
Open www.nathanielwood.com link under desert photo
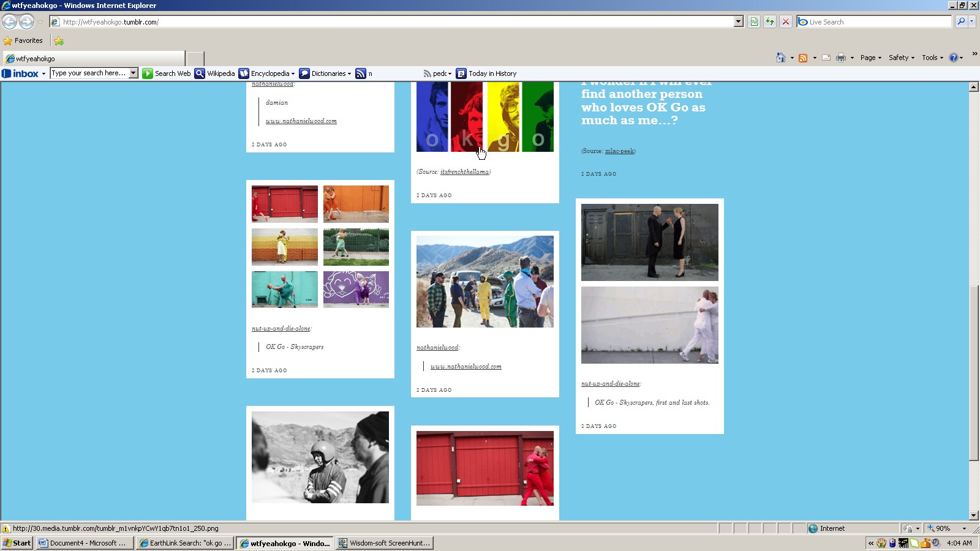click(x=466, y=367)
